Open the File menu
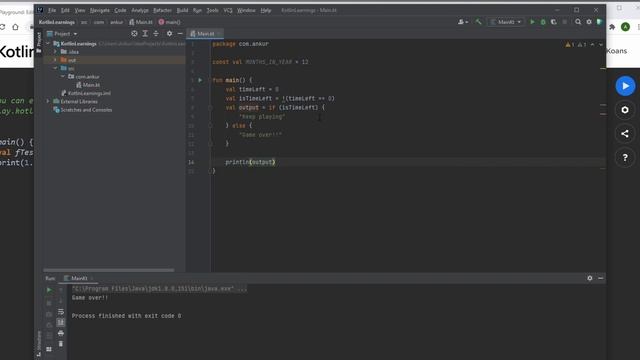 tap(52, 10)
